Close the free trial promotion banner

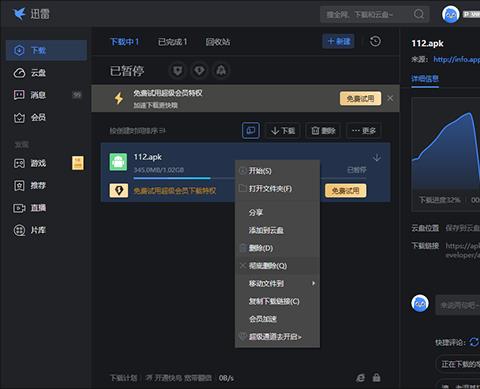pyautogui.click(x=390, y=98)
